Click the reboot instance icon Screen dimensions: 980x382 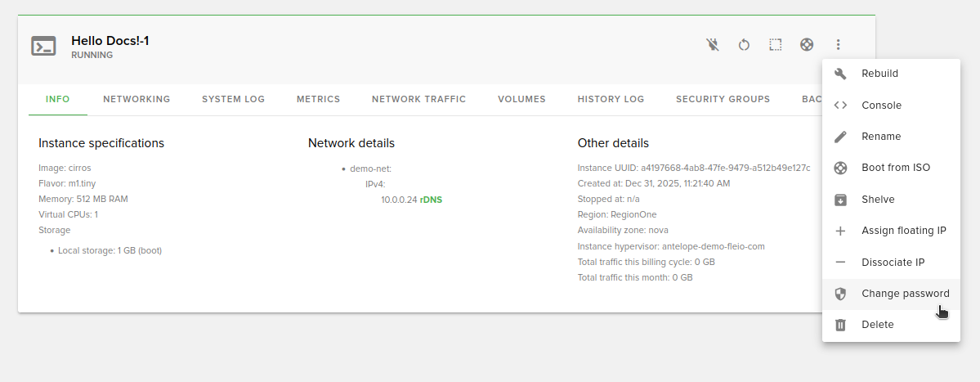[x=744, y=44]
